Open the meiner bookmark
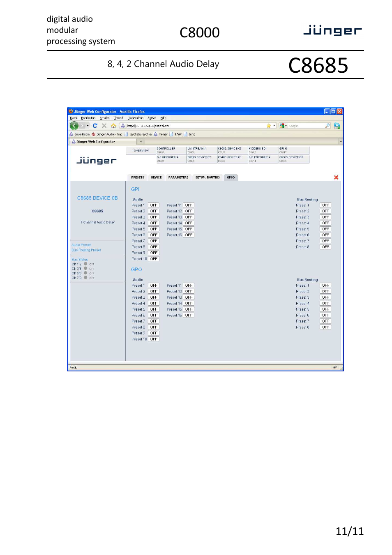Image resolution: width=392 pixels, height=555 pixels. click(x=161, y=134)
